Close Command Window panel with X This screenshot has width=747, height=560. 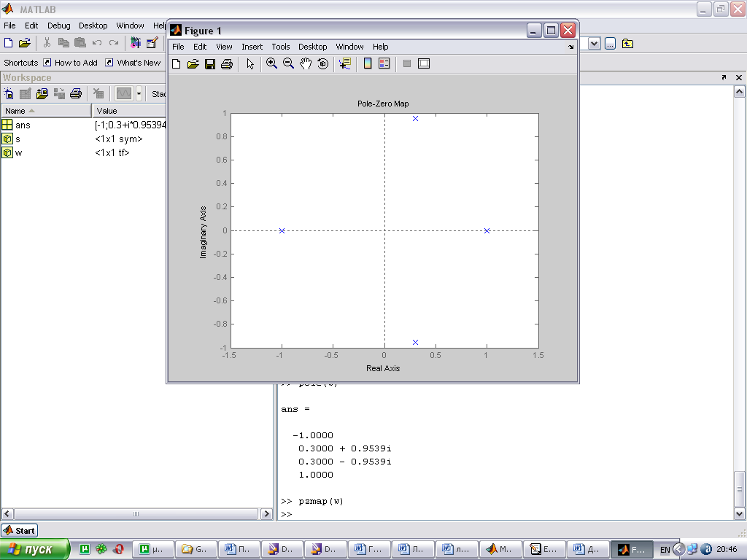pos(739,77)
